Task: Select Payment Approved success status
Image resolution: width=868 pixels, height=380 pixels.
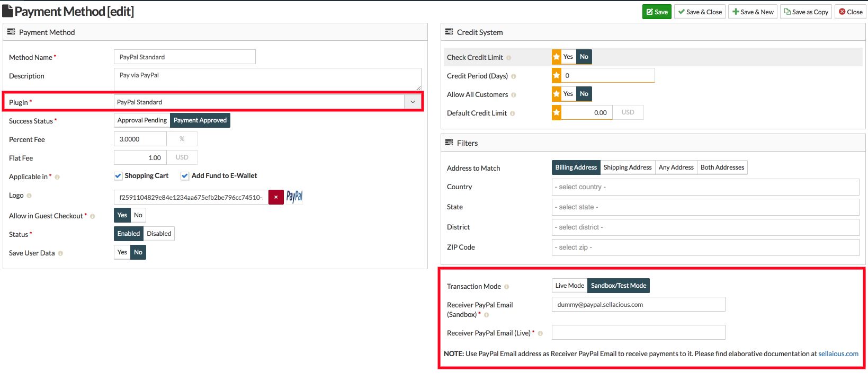Action: click(200, 120)
